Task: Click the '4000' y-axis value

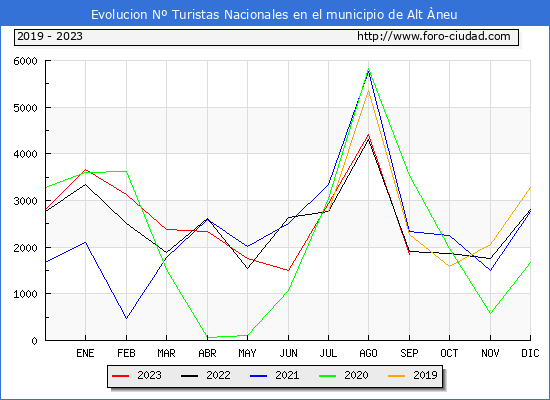Action: (25, 154)
